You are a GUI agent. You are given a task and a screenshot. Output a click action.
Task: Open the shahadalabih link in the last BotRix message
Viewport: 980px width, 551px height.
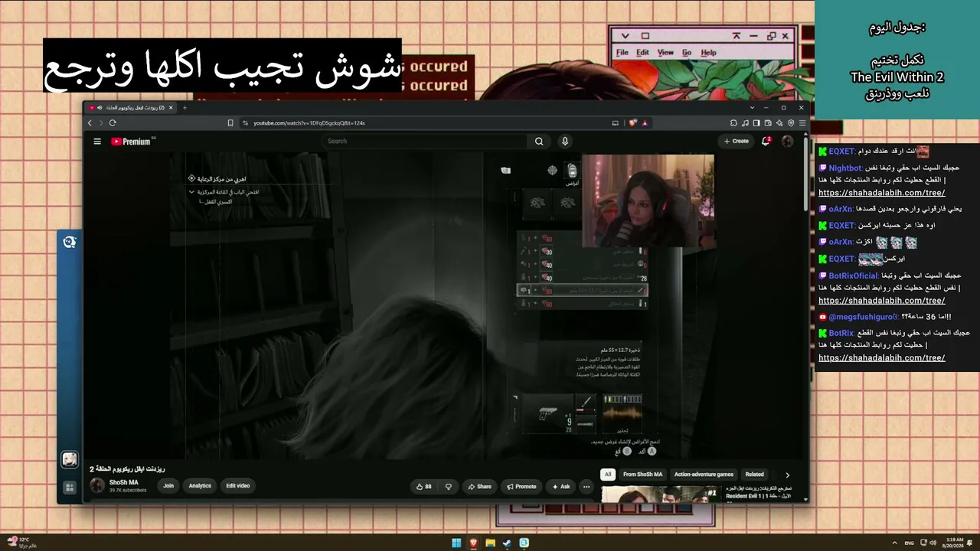(x=882, y=357)
